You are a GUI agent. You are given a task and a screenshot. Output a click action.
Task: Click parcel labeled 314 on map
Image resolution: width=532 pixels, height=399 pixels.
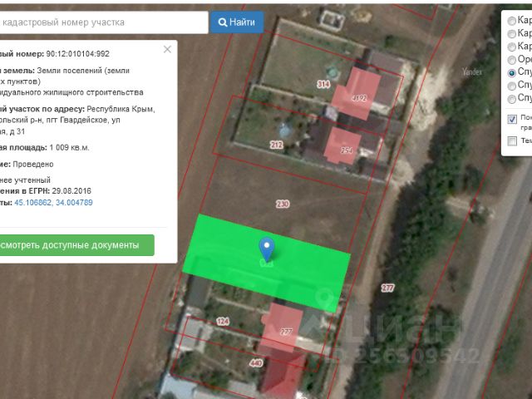[323, 84]
